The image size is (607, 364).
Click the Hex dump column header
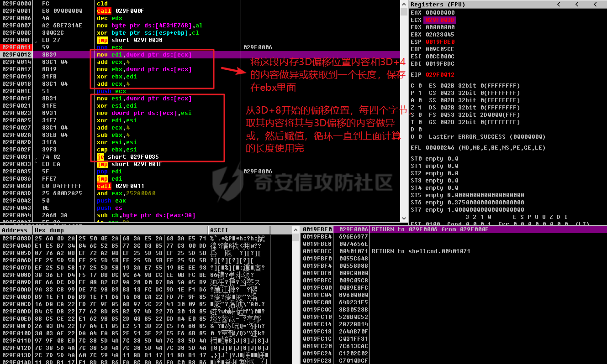tap(50, 230)
